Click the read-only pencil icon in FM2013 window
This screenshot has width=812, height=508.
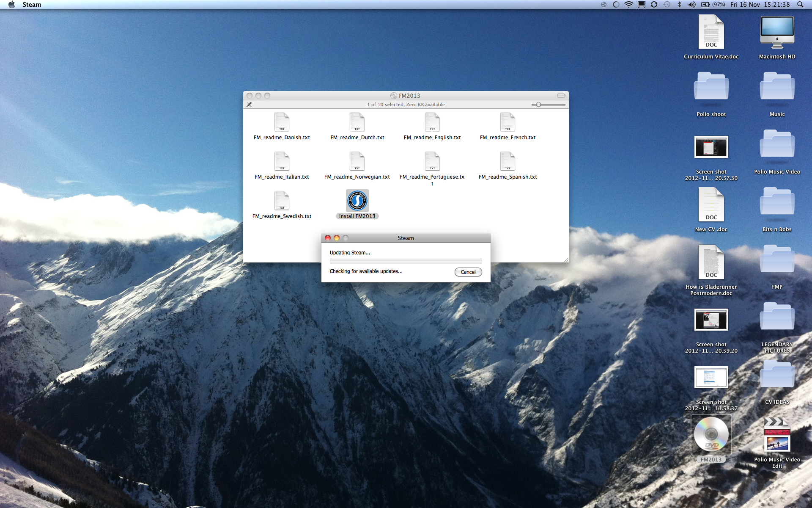click(x=249, y=105)
